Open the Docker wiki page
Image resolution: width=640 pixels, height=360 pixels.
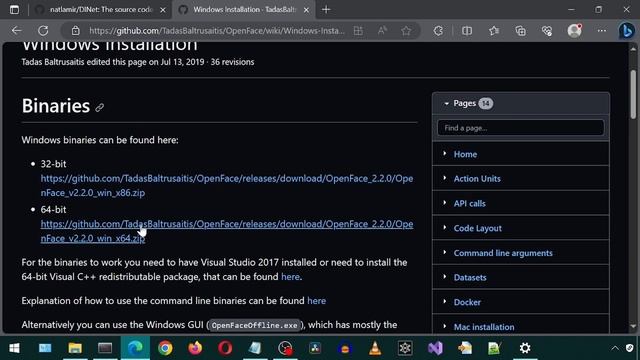click(467, 302)
